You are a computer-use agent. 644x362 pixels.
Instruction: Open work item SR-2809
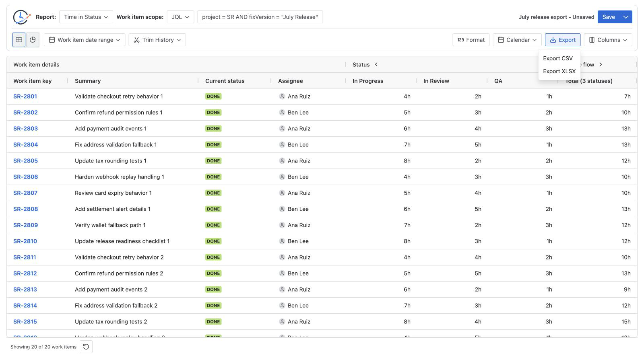(x=25, y=225)
